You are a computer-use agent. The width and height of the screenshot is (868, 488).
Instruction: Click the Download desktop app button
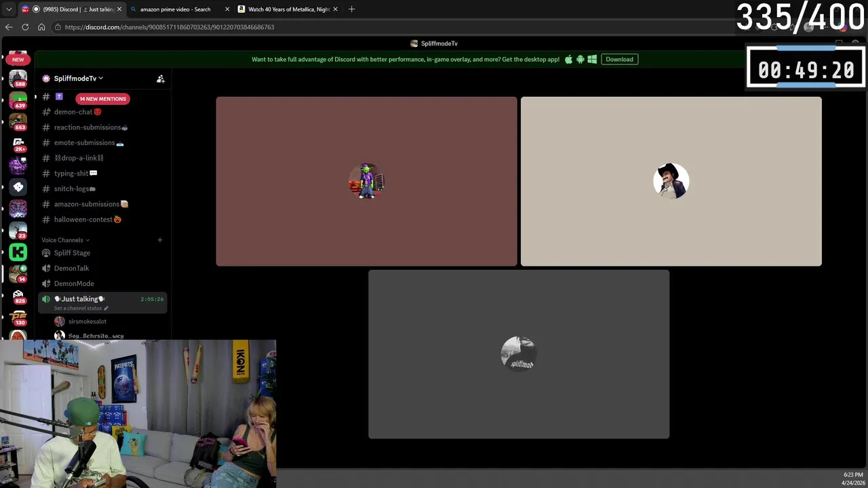[x=619, y=59]
